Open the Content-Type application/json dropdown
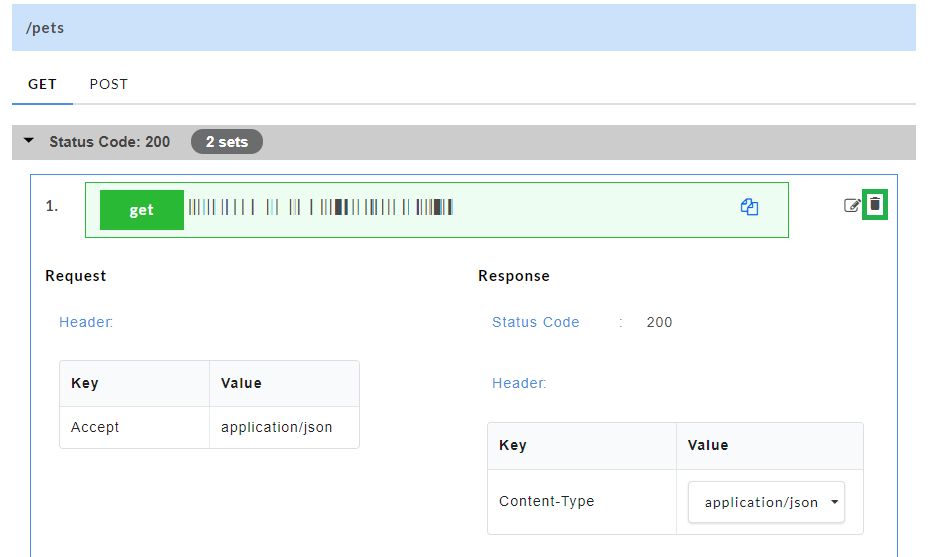The height and width of the screenshot is (557, 939). tap(766, 503)
